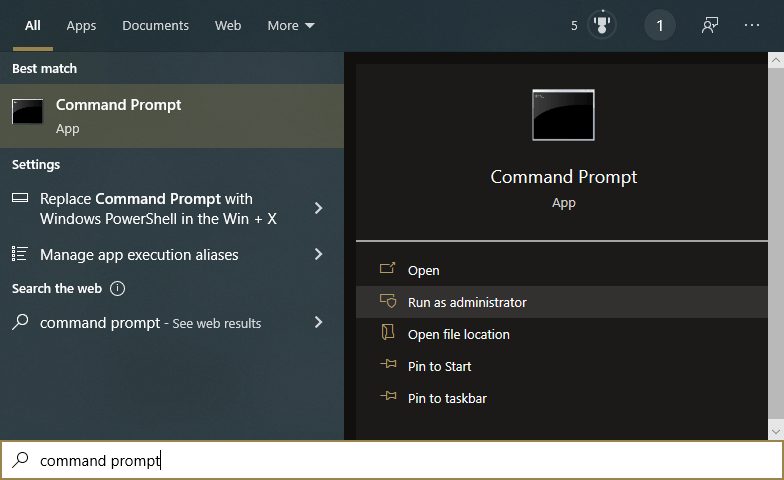Click the magnifier icon in search box
The height and width of the screenshot is (480, 784).
coord(20,460)
